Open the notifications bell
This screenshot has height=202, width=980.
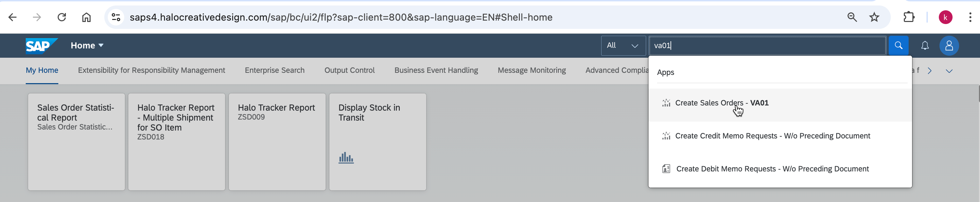click(925, 46)
